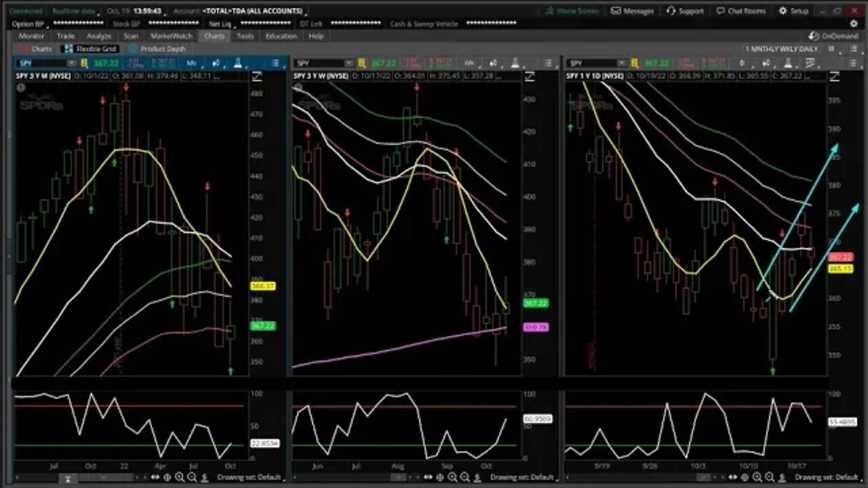Expand SPY symbol dropdown on daily chart
This screenshot has height=488, width=868.
pyautogui.click(x=622, y=63)
